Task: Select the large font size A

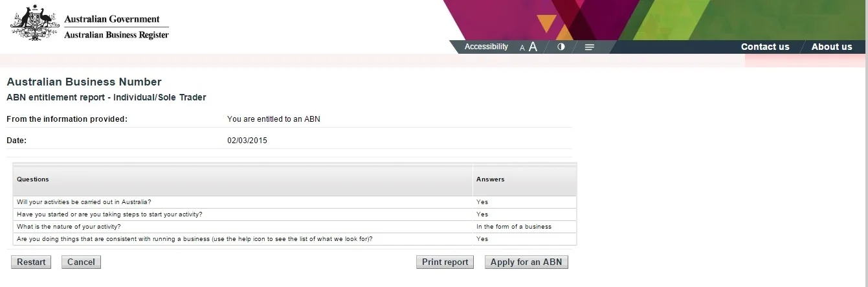Action: (x=533, y=47)
